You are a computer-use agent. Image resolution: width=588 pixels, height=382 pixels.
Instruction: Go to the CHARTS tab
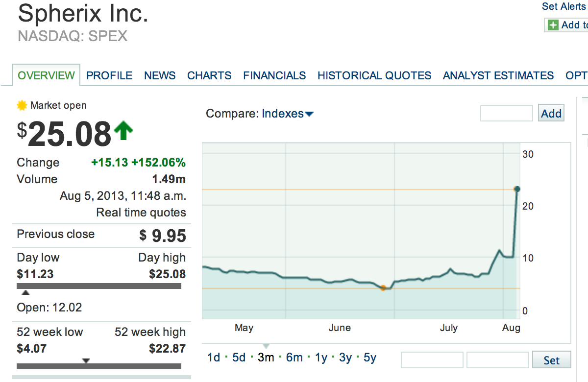click(x=209, y=75)
